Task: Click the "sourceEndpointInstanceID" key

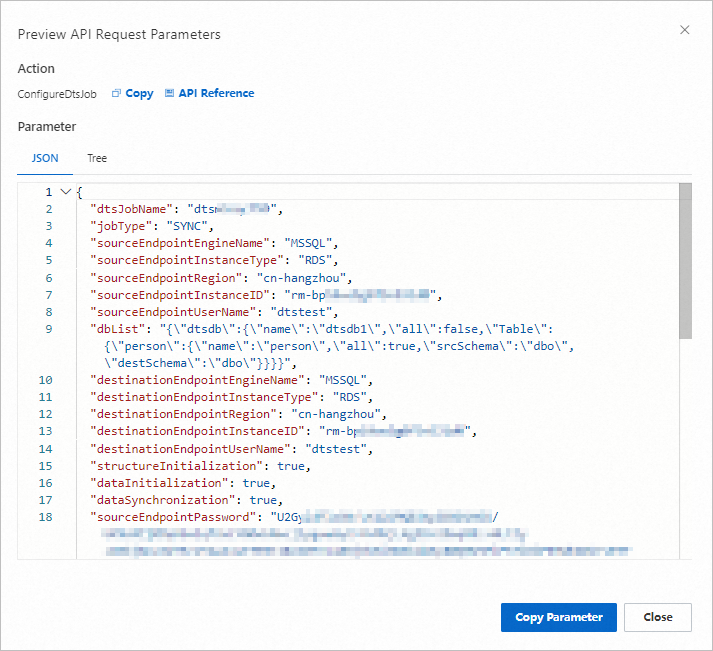Action: 180,295
